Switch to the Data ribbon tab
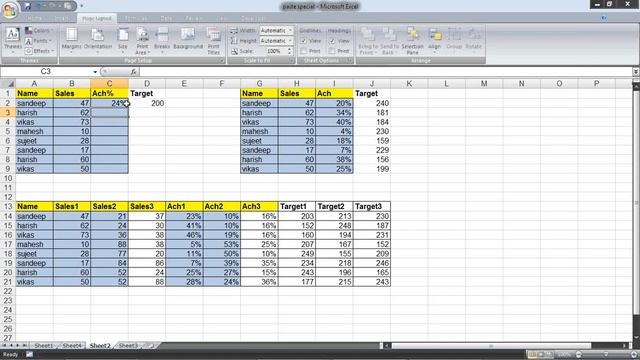This screenshot has width=640, height=360. coord(166,18)
